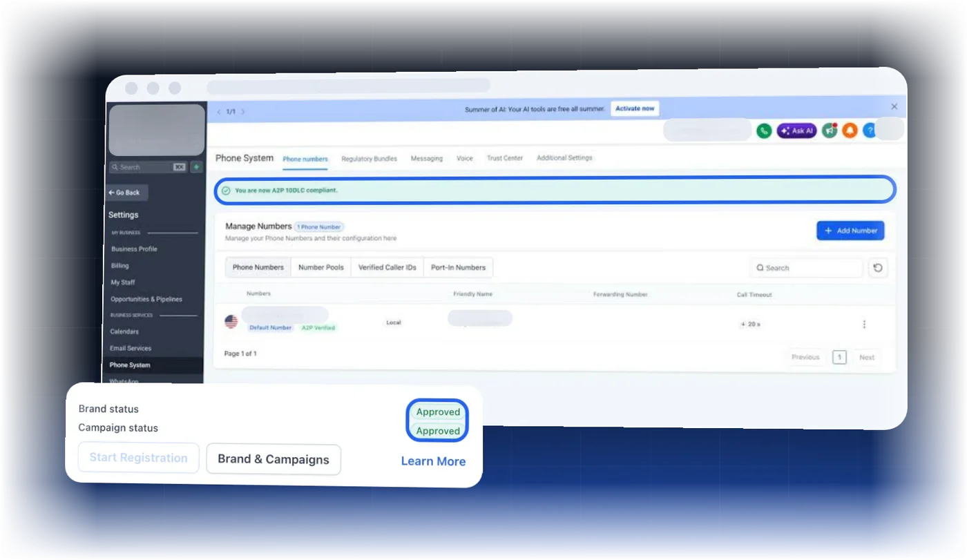
Task: Open Opportunities & Pipelines settings
Action: [146, 299]
